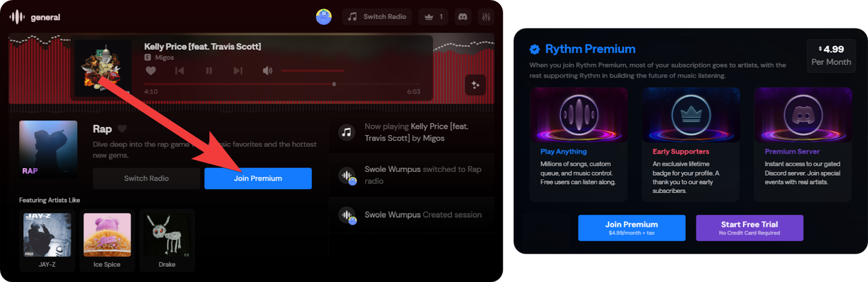
Task: Open the Discord icon in header
Action: 463,17
